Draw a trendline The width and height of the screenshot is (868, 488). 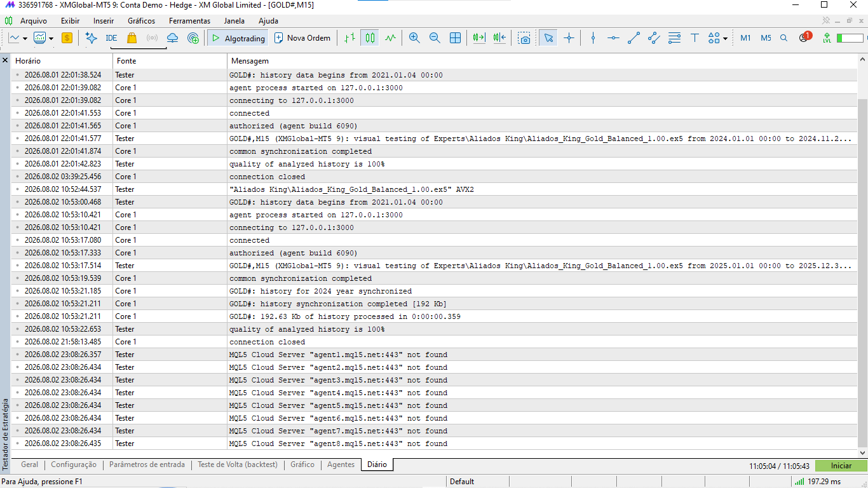click(634, 38)
